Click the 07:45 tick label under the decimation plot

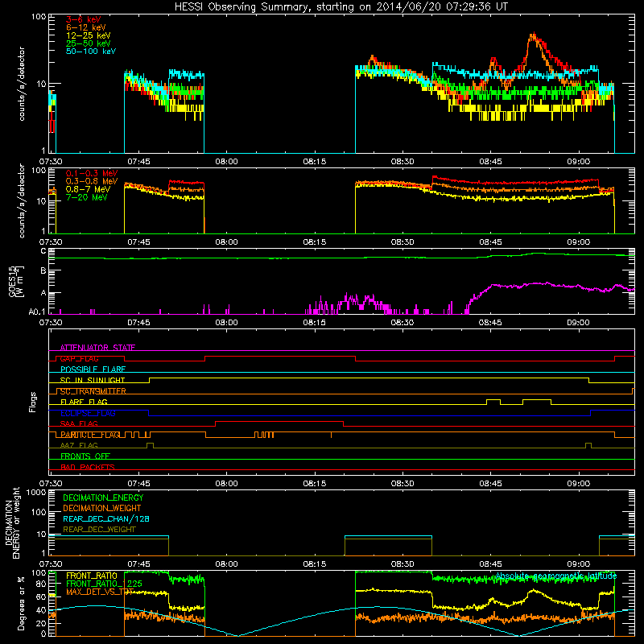pyautogui.click(x=138, y=564)
